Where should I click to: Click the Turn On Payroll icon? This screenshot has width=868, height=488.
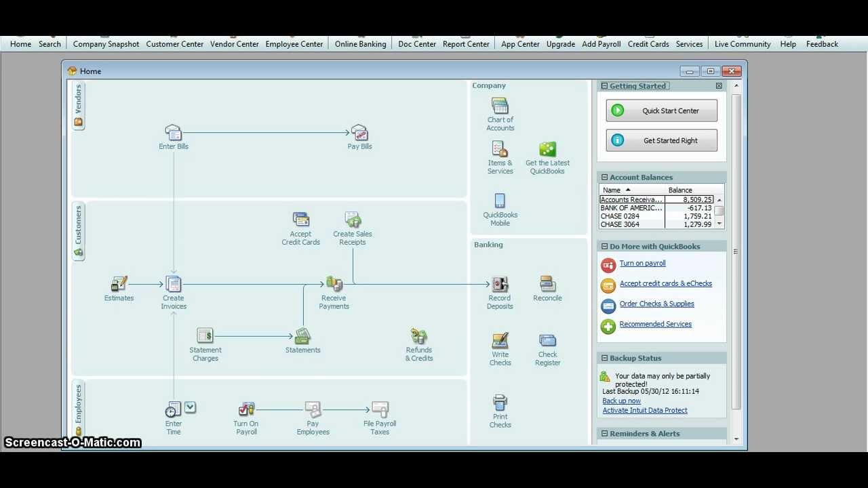246,409
